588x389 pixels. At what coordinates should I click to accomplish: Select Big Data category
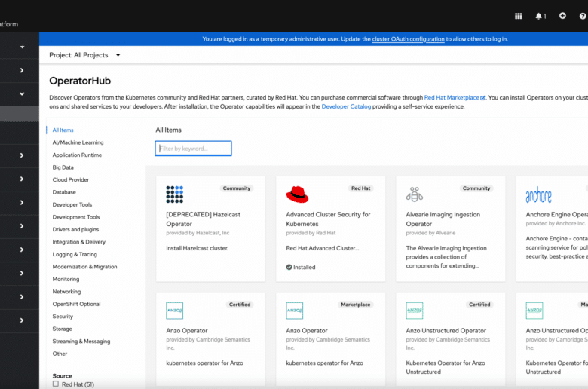click(x=63, y=167)
